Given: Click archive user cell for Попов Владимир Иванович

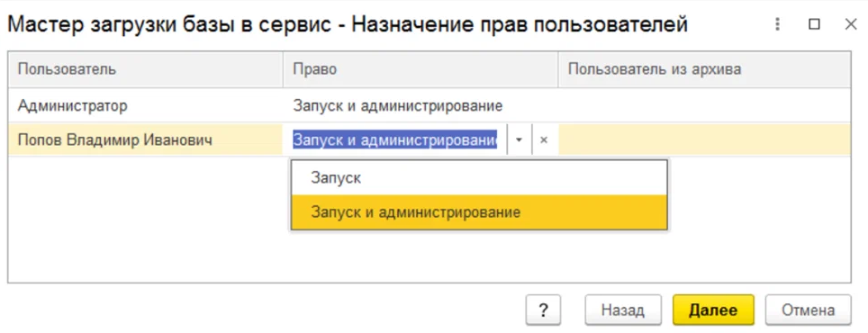Looking at the screenshot, I should pos(704,139).
